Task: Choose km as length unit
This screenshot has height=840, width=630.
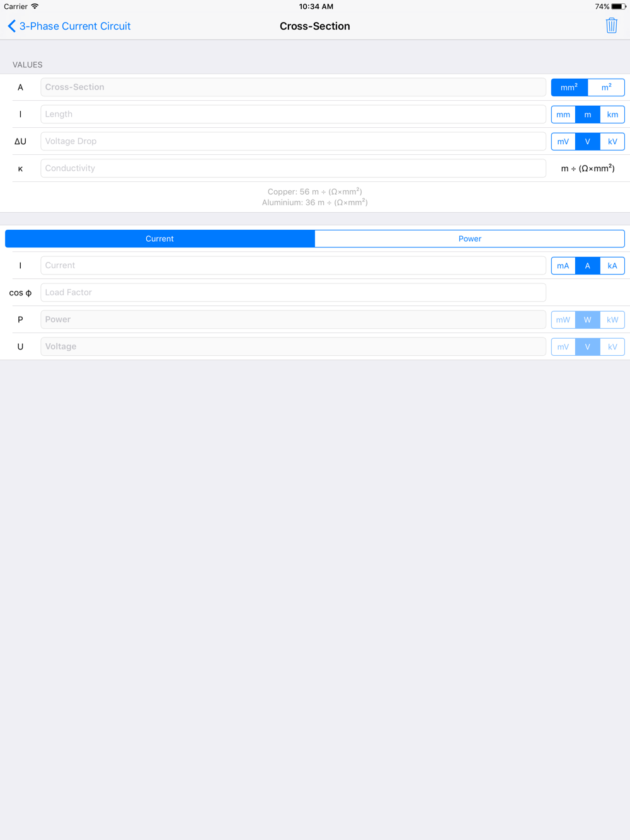Action: pyautogui.click(x=612, y=115)
